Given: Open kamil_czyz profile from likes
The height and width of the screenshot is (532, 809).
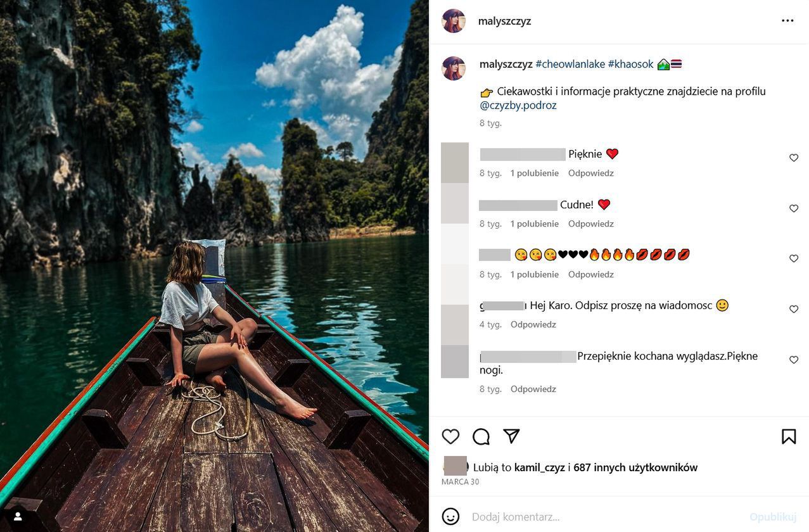Looking at the screenshot, I should click(x=540, y=467).
